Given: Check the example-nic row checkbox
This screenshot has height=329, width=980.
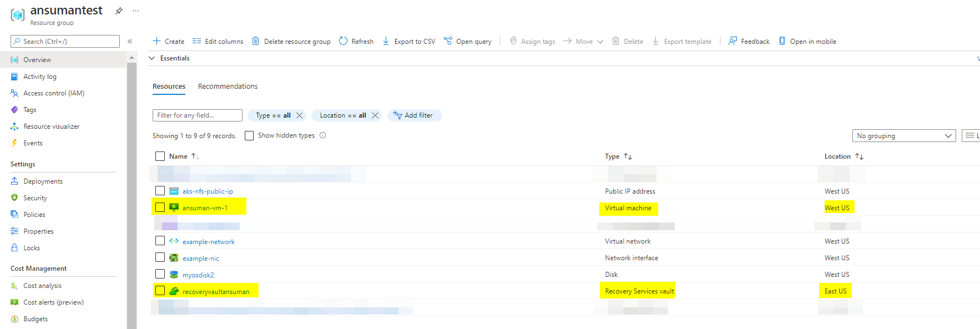Looking at the screenshot, I should pyautogui.click(x=160, y=257).
